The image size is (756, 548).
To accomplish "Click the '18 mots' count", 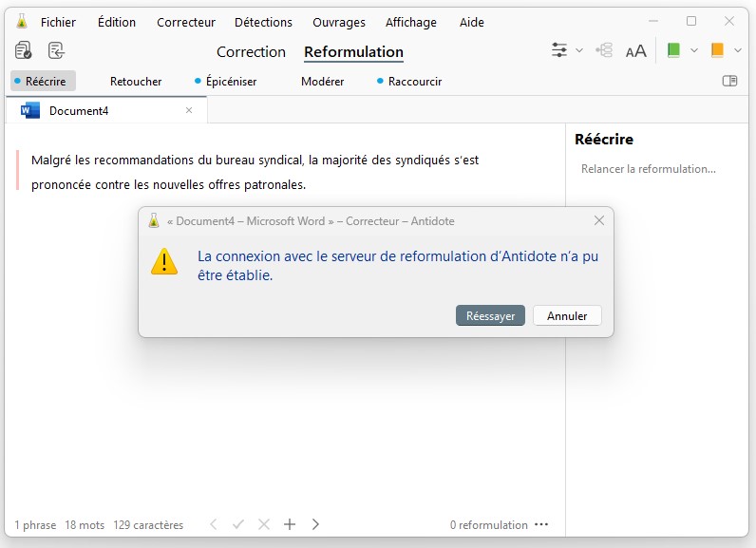I will (x=85, y=525).
